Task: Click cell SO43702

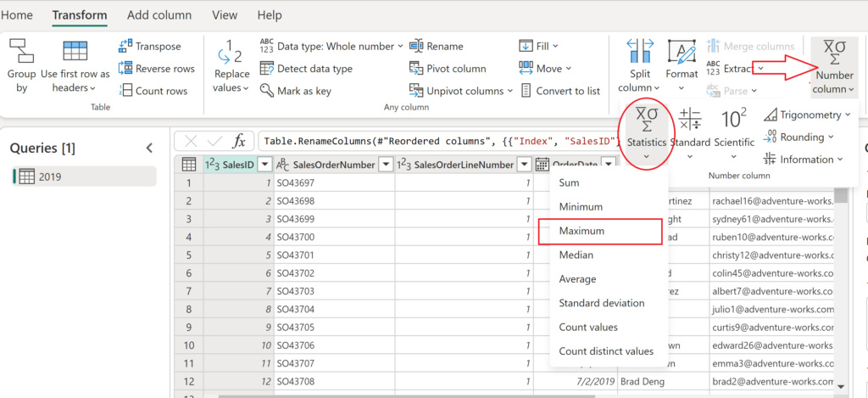Action: (x=334, y=273)
